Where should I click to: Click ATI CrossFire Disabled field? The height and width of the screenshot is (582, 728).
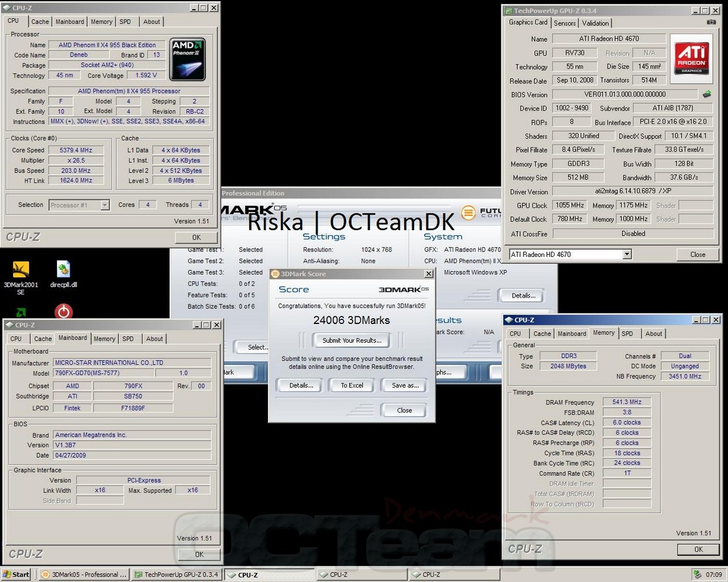coord(633,233)
